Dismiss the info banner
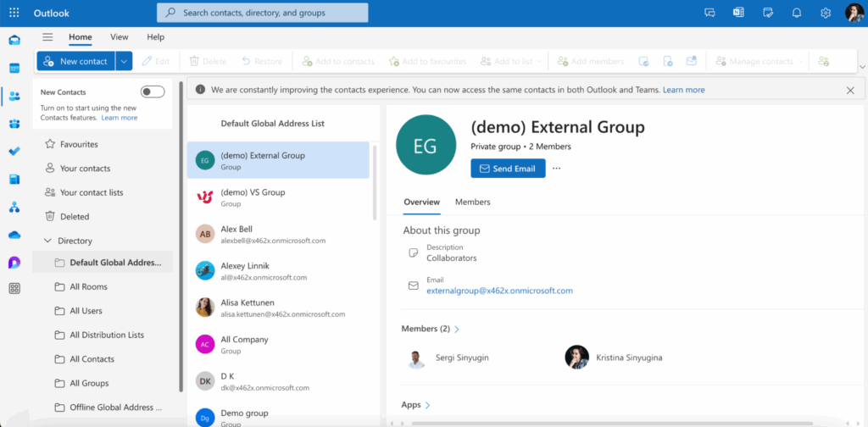Viewport: 868px width, 427px height. 850,90
